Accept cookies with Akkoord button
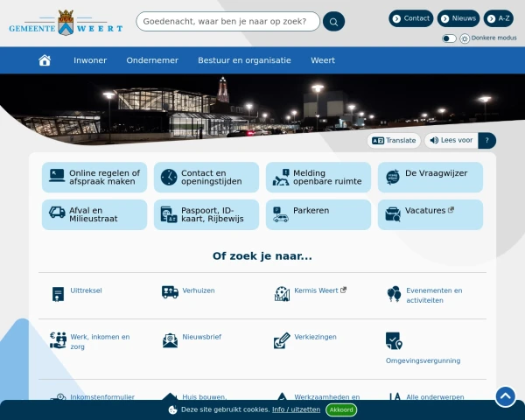The height and width of the screenshot is (420, 525). point(341,409)
